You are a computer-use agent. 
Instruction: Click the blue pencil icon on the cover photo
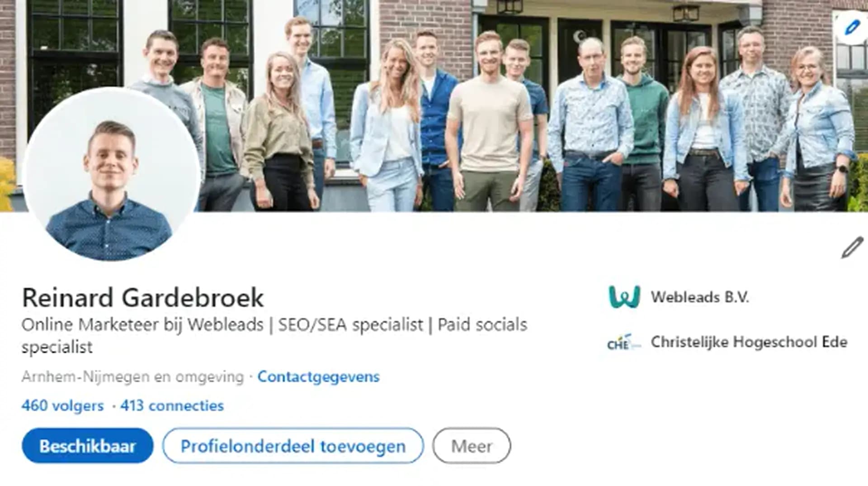tap(851, 28)
